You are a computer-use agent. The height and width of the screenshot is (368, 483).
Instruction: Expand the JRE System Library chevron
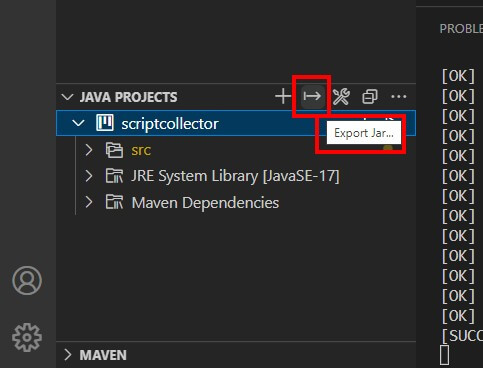pos(89,176)
